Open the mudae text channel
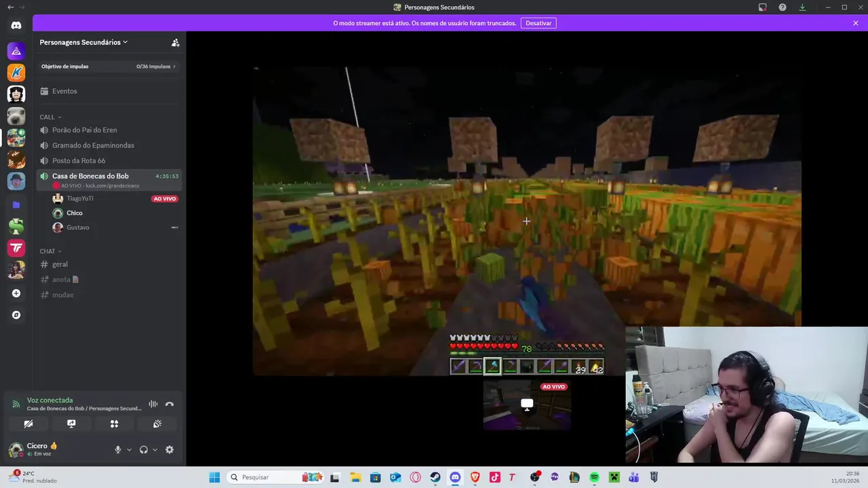868x488 pixels. click(x=109, y=295)
